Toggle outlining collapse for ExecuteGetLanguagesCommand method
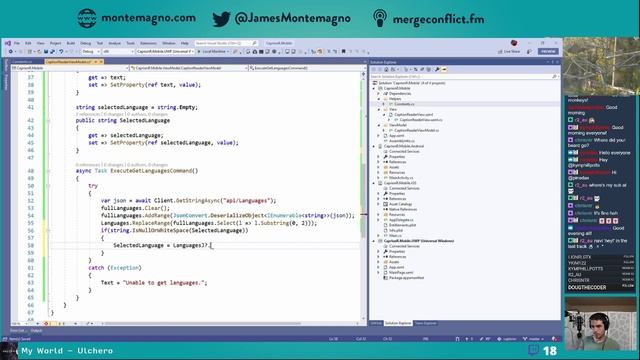Screen dimensions: 640x360 coord(48,171)
